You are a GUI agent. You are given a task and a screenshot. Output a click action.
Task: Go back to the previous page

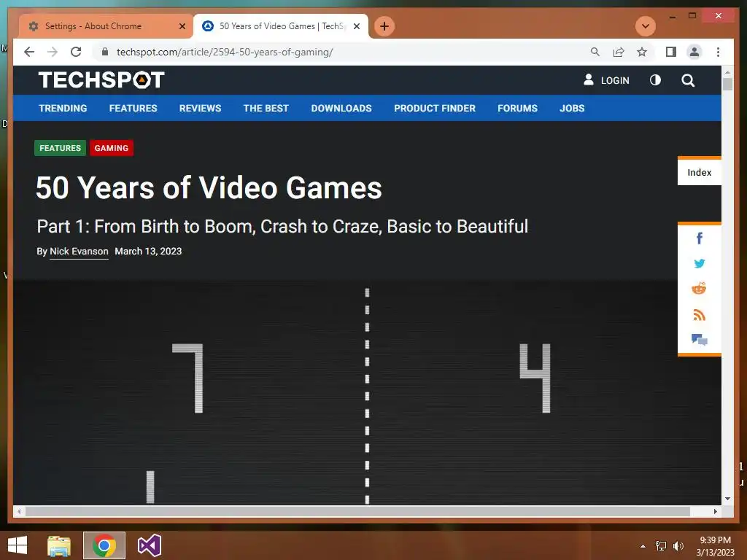pyautogui.click(x=29, y=52)
